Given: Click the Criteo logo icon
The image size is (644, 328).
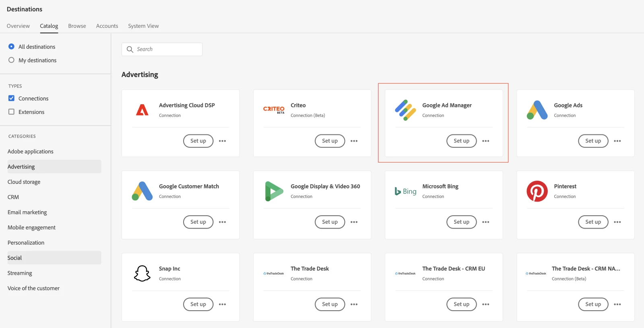Looking at the screenshot, I should click(274, 109).
